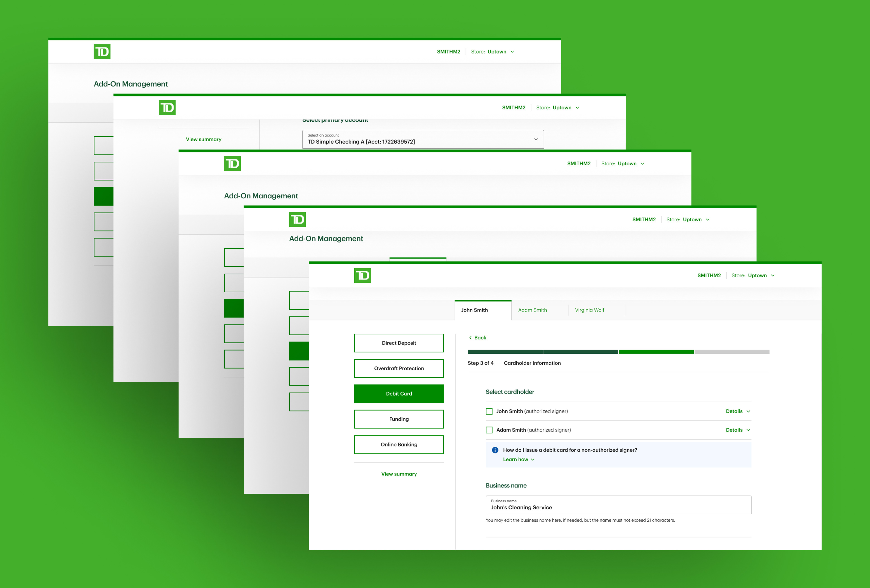This screenshot has width=870, height=588.
Task: Open the Store Uptown dropdown in backmost window
Action: tap(492, 52)
